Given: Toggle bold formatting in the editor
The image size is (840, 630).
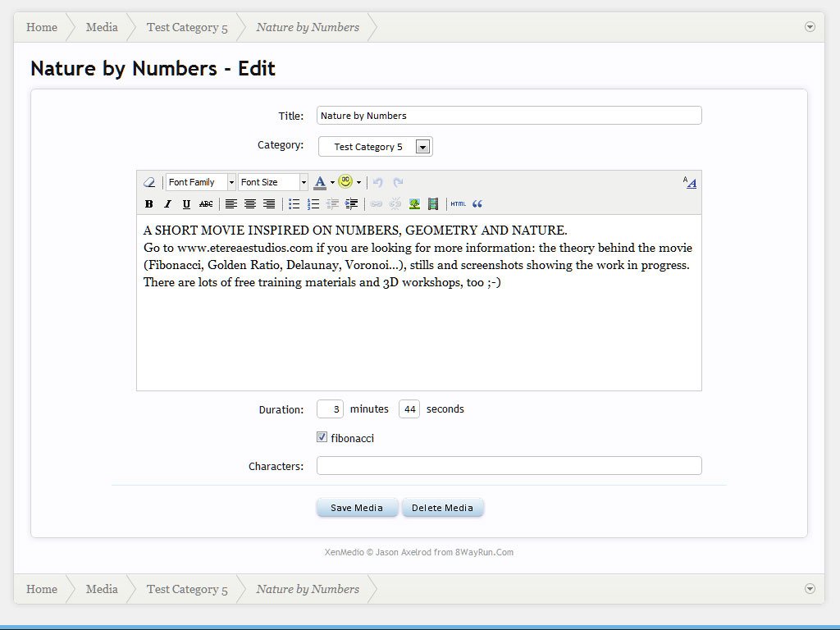Looking at the screenshot, I should pyautogui.click(x=149, y=204).
